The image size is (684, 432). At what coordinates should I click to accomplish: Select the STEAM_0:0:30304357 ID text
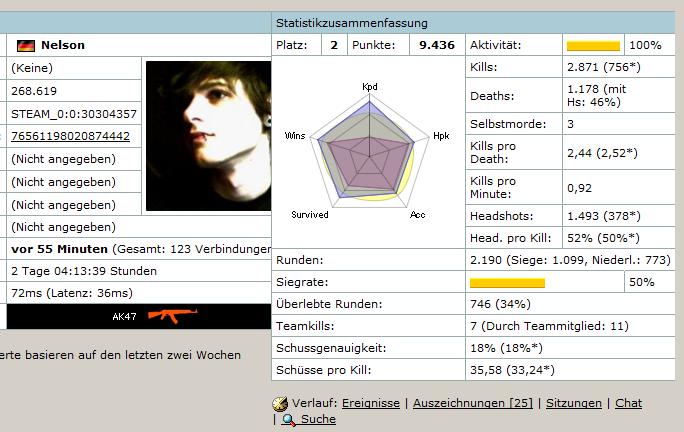point(74,114)
